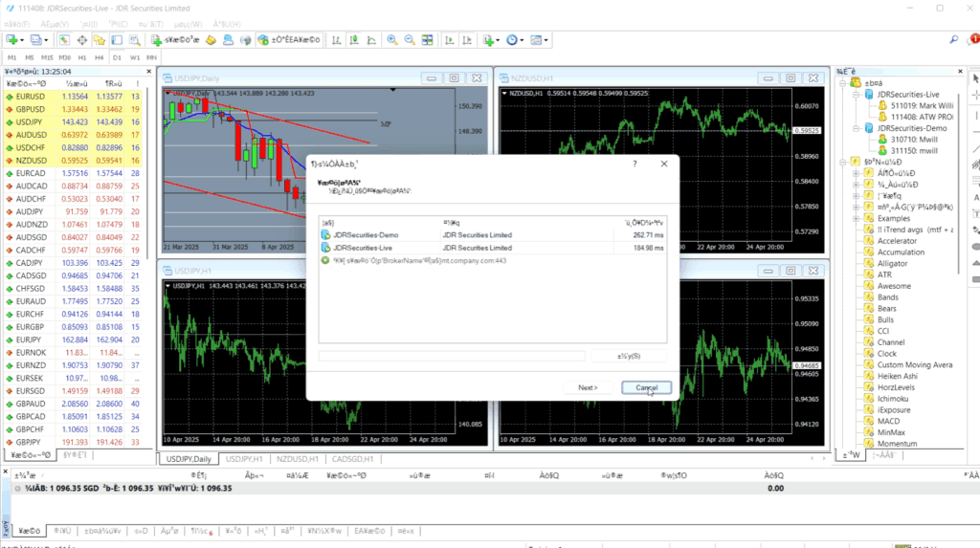Screen dimensions: 980x548
Task: Switch to the USDJPY,H1 chart tab
Action: (x=244, y=459)
